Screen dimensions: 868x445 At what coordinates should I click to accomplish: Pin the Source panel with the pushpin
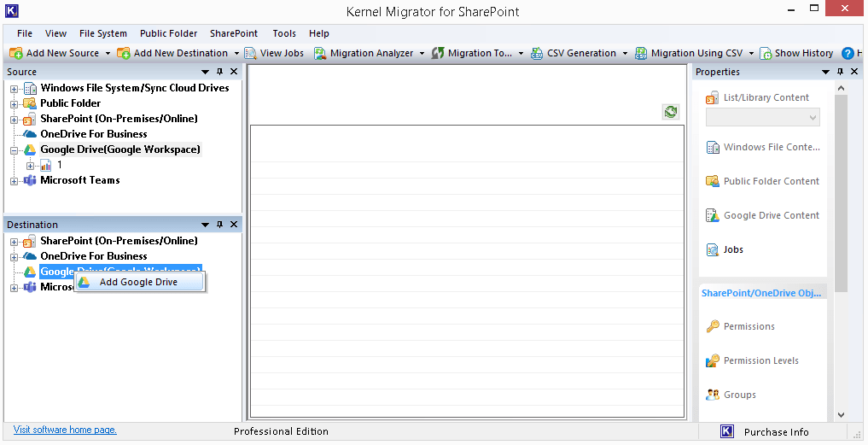tap(219, 72)
